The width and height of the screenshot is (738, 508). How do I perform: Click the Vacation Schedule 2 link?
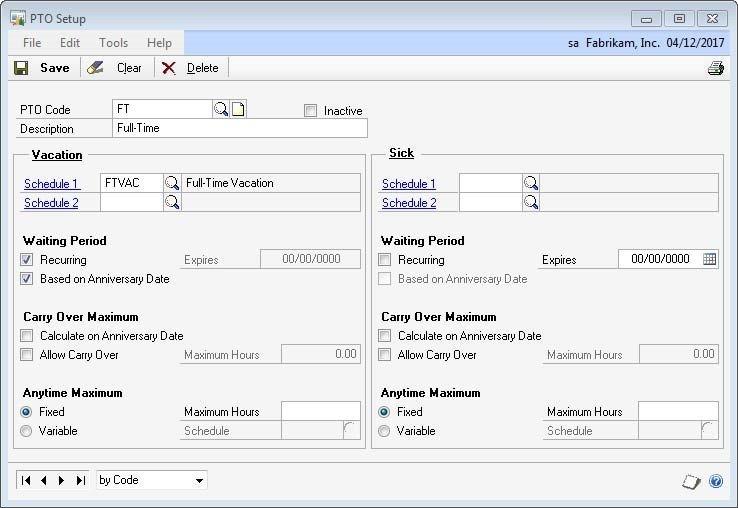[51, 203]
